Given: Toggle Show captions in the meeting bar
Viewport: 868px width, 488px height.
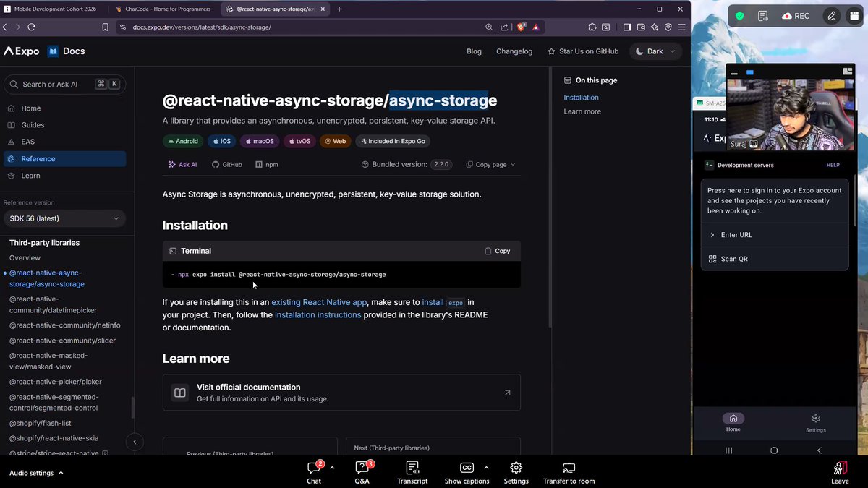Looking at the screenshot, I should (467, 473).
